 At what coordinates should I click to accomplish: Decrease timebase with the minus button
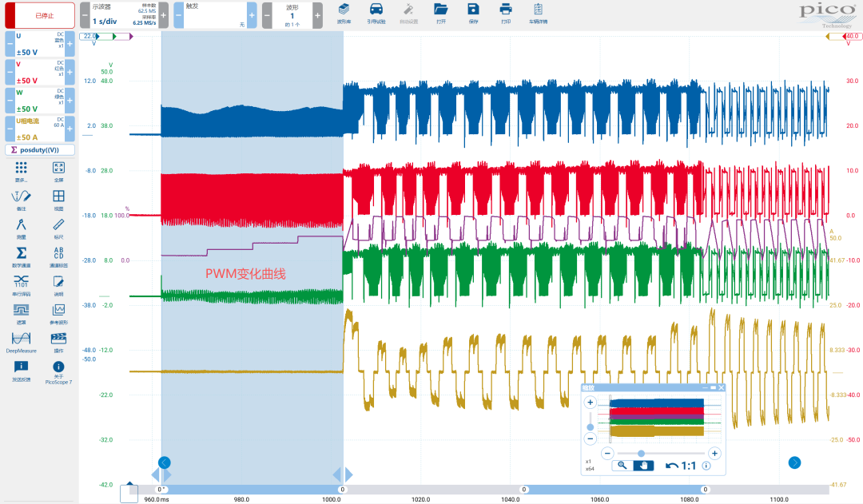(x=85, y=15)
